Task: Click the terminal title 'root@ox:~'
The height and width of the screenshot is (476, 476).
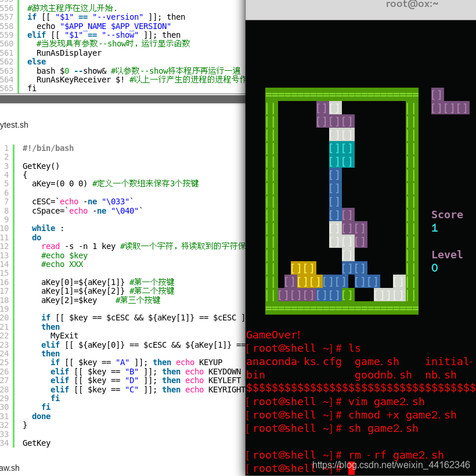Action: (412, 3)
